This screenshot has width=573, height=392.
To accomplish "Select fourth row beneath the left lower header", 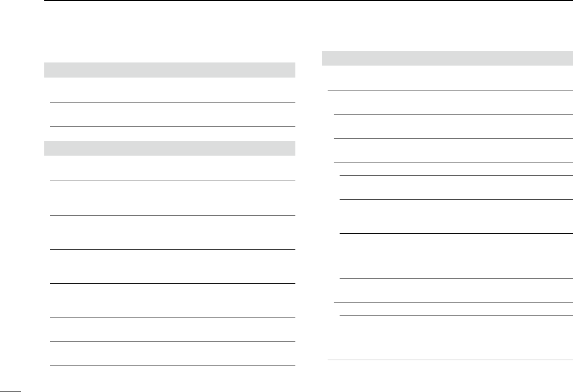I will point(172,267).
